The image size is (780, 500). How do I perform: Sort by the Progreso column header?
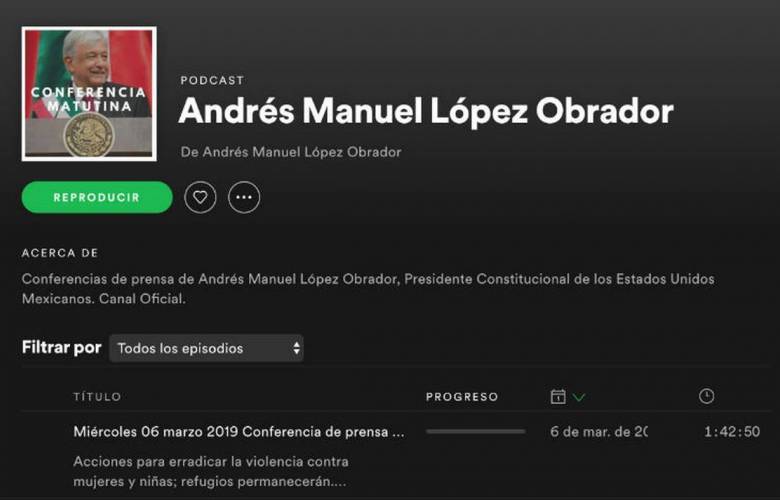tap(462, 397)
